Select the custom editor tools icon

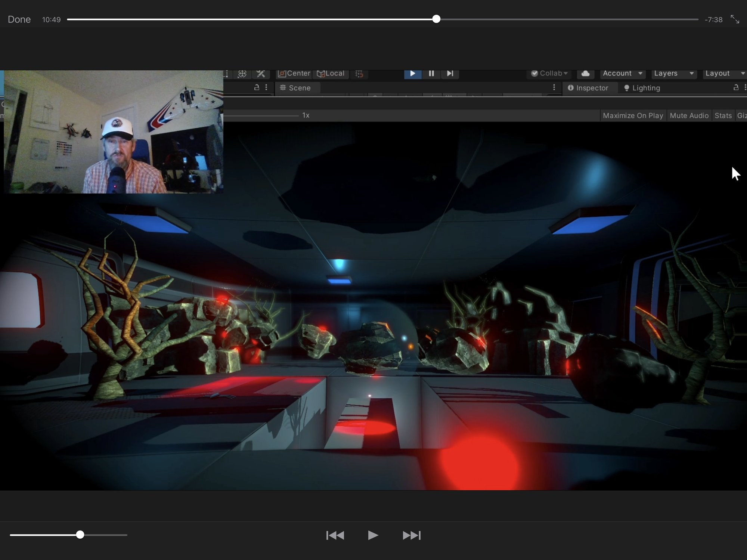[x=261, y=74]
